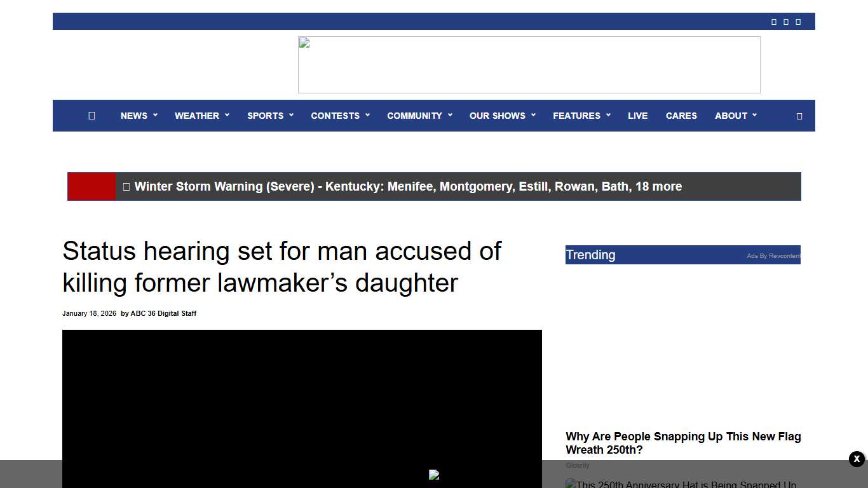868x488 pixels.
Task: Open the Instagram social icon in top bar
Action: (798, 21)
